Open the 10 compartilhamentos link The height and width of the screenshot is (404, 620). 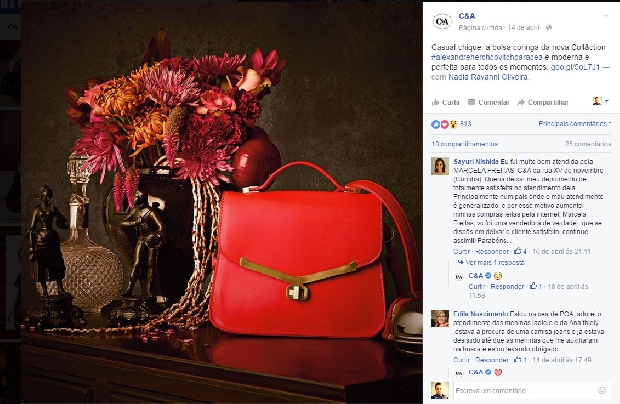[x=465, y=144]
